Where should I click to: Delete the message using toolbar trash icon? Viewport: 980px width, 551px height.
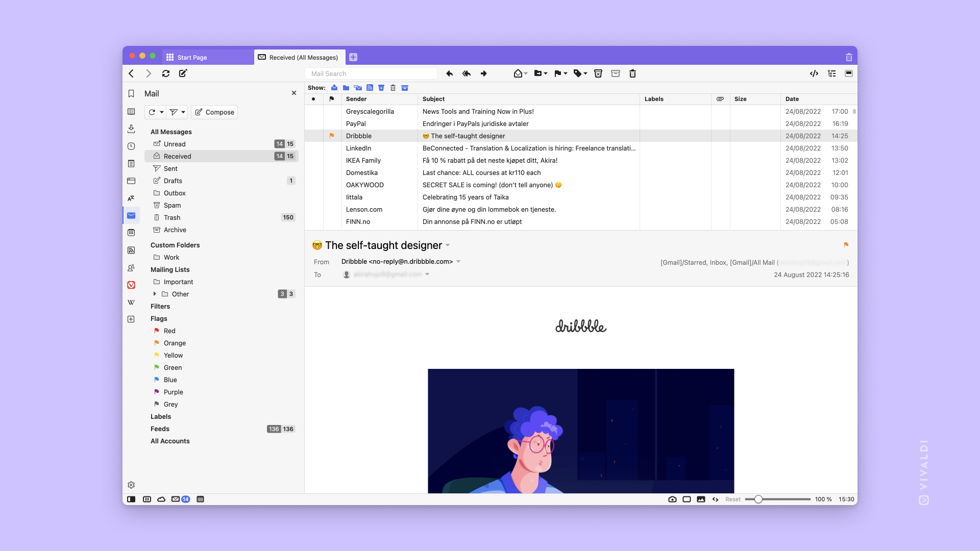pos(632,73)
